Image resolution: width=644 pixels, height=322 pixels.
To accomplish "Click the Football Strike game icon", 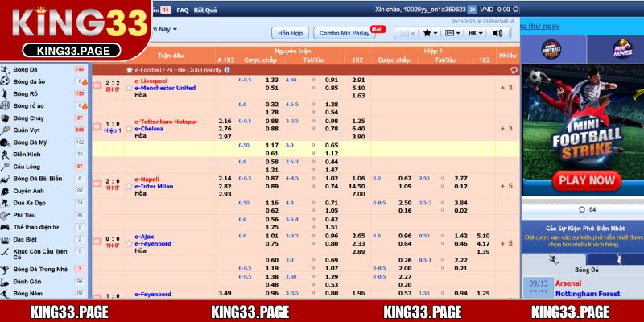I will pos(551,49).
